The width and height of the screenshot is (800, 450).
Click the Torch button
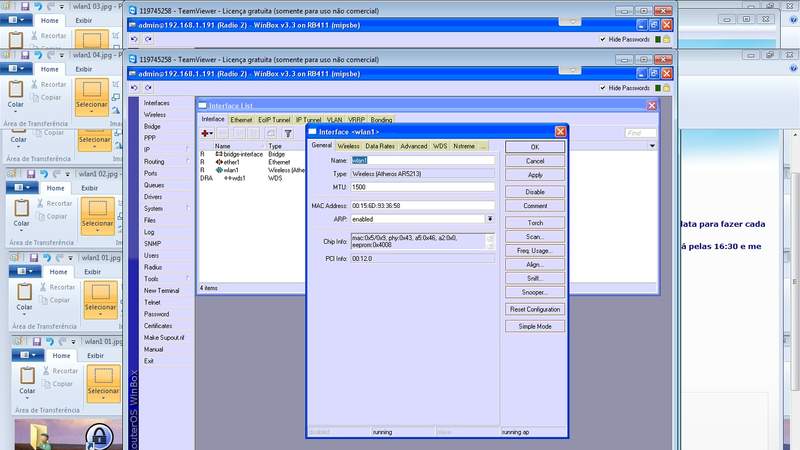535,223
